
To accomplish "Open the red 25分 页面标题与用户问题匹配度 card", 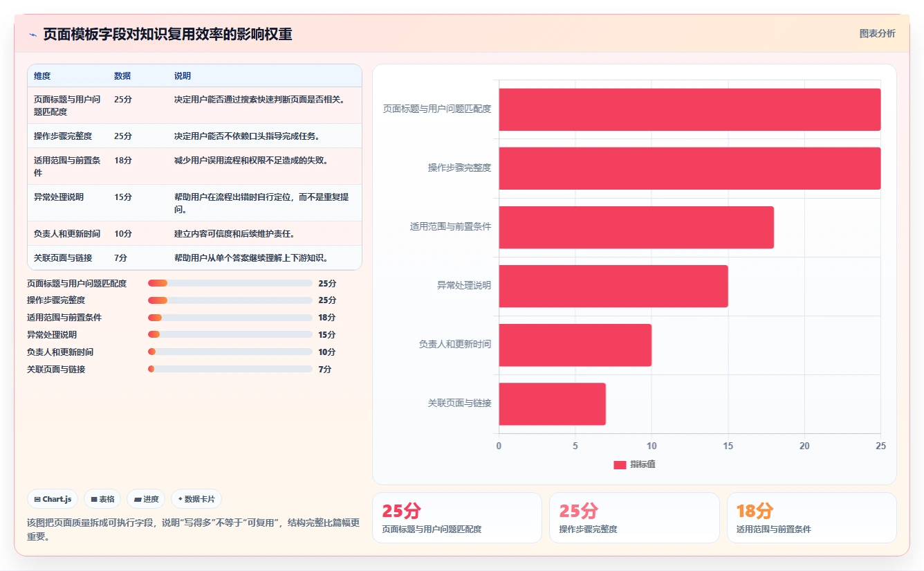I will coord(457,518).
